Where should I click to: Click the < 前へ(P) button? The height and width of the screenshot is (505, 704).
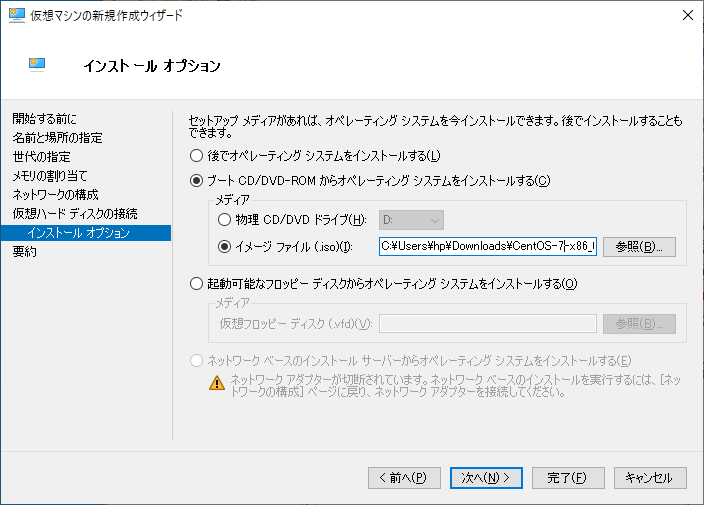coord(404,478)
